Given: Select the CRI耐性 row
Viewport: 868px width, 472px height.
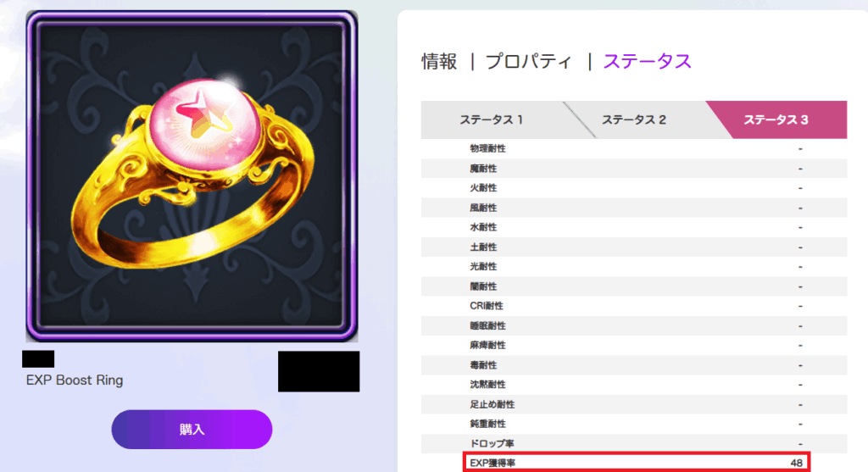Looking at the screenshot, I should tap(634, 306).
